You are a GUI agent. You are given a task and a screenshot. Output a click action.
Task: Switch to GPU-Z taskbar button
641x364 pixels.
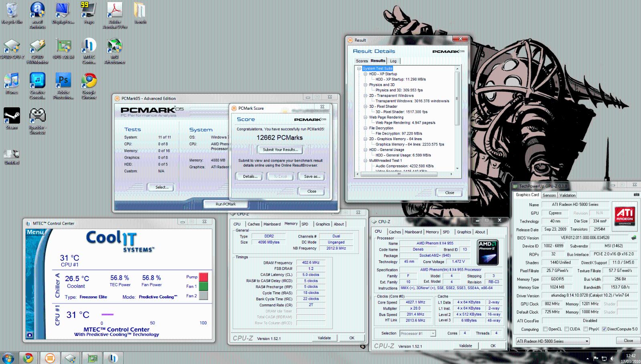tap(93, 358)
